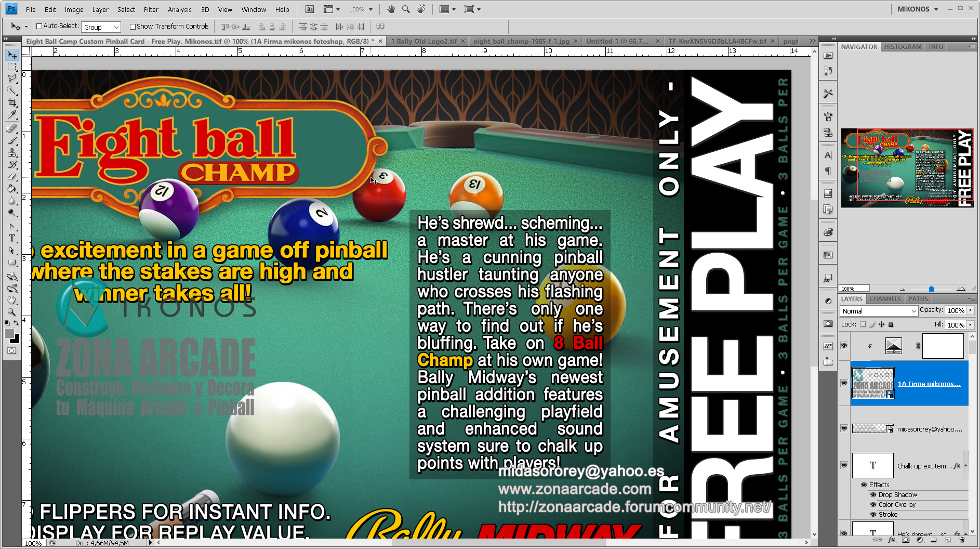Image resolution: width=980 pixels, height=549 pixels.
Task: Switch to the CHANNELS tab
Action: [x=885, y=299]
